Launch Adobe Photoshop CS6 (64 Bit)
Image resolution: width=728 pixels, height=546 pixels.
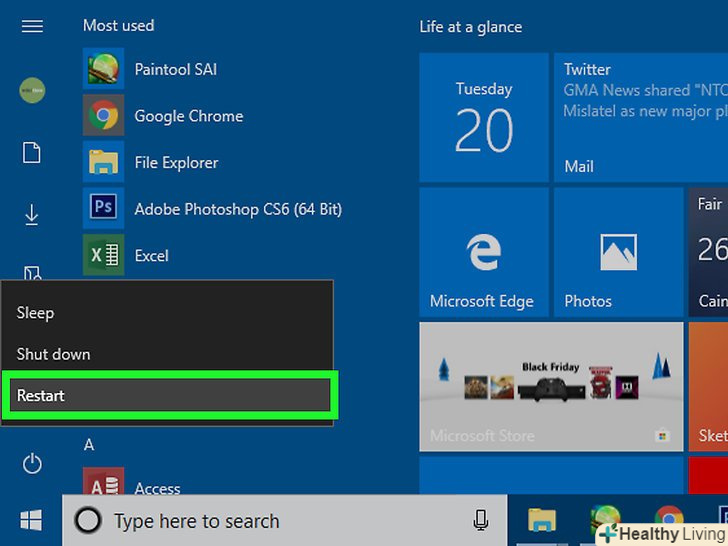[x=237, y=209]
